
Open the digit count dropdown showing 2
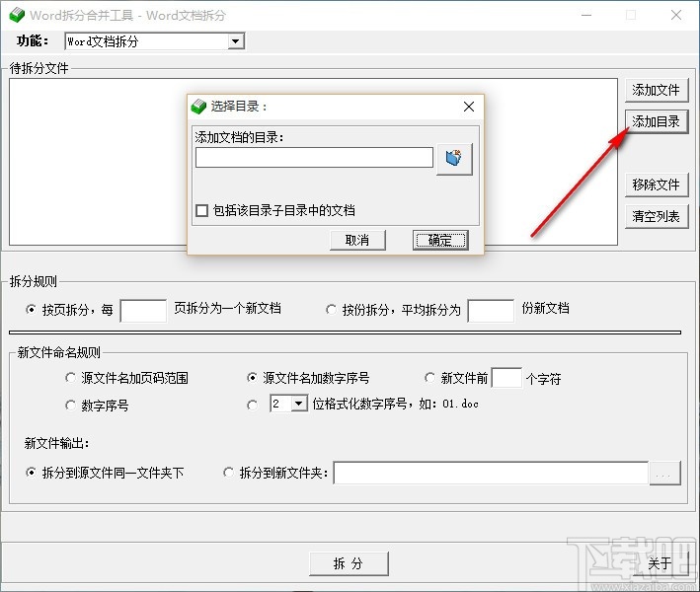[299, 404]
